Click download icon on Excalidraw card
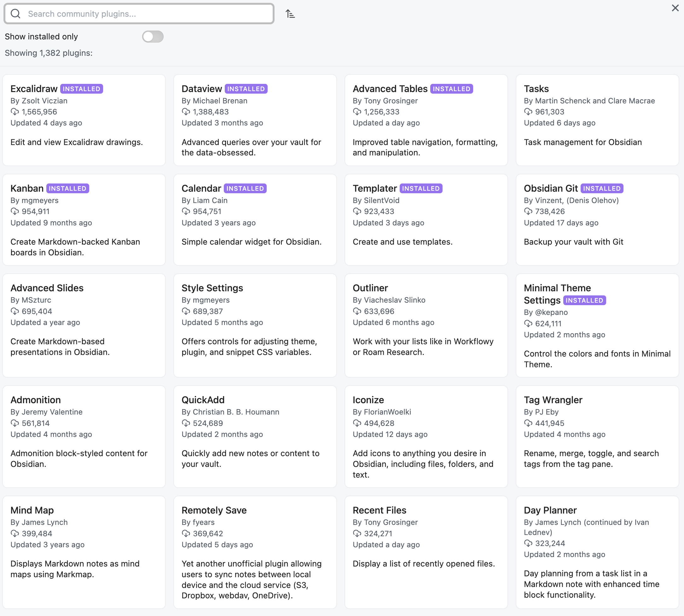The height and width of the screenshot is (616, 684). 14,112
